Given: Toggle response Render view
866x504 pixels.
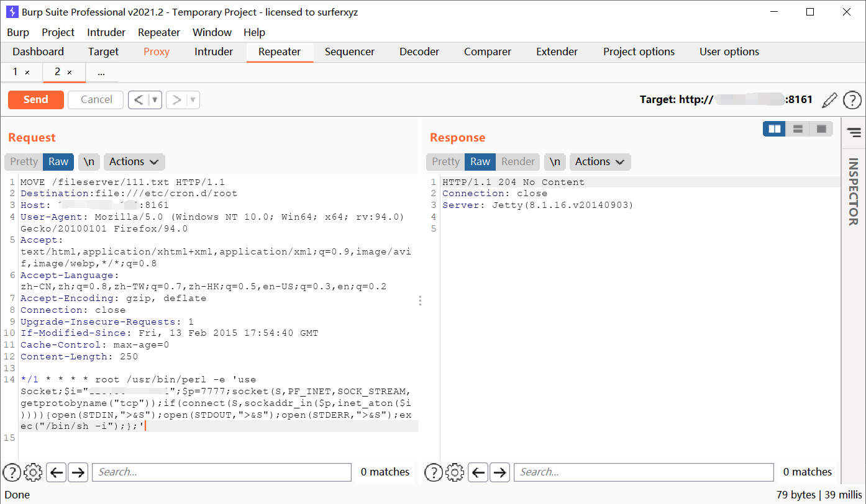Looking at the screenshot, I should [518, 162].
